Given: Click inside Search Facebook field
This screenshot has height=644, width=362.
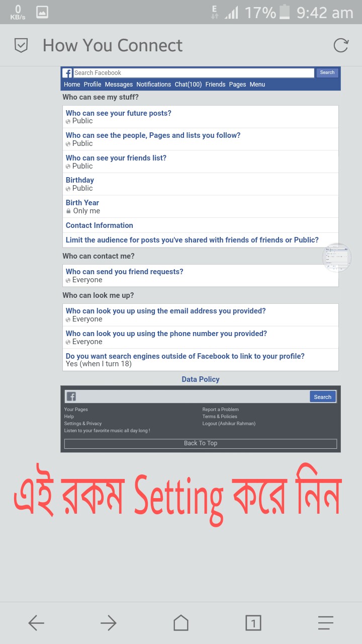Looking at the screenshot, I should [x=194, y=73].
